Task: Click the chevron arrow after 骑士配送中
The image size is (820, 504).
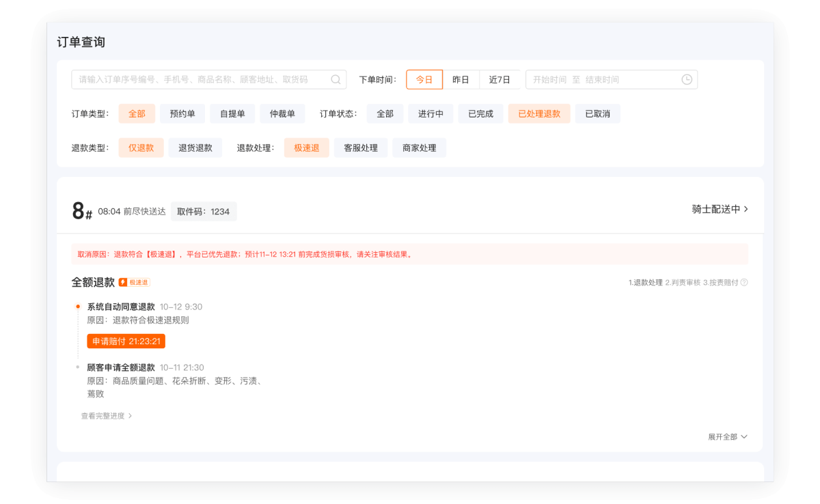Action: coord(747,210)
